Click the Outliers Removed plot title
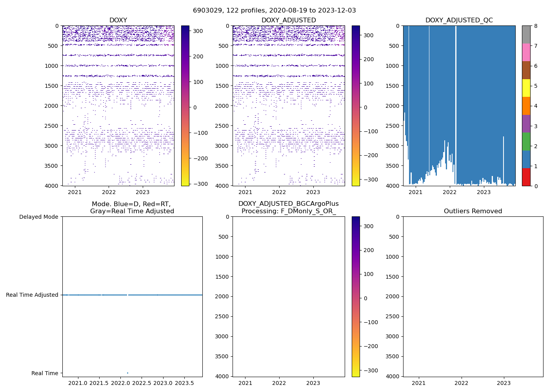 (473, 211)
